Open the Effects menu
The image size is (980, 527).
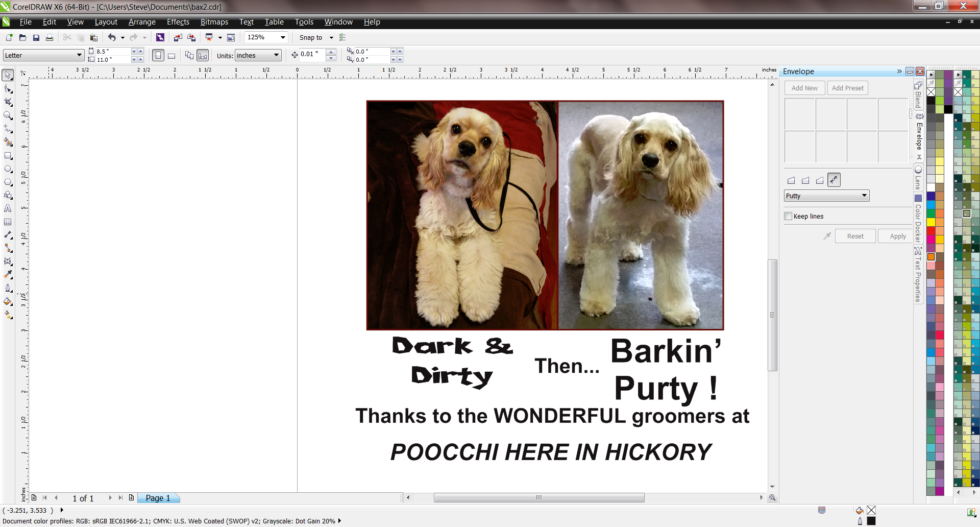(x=178, y=22)
